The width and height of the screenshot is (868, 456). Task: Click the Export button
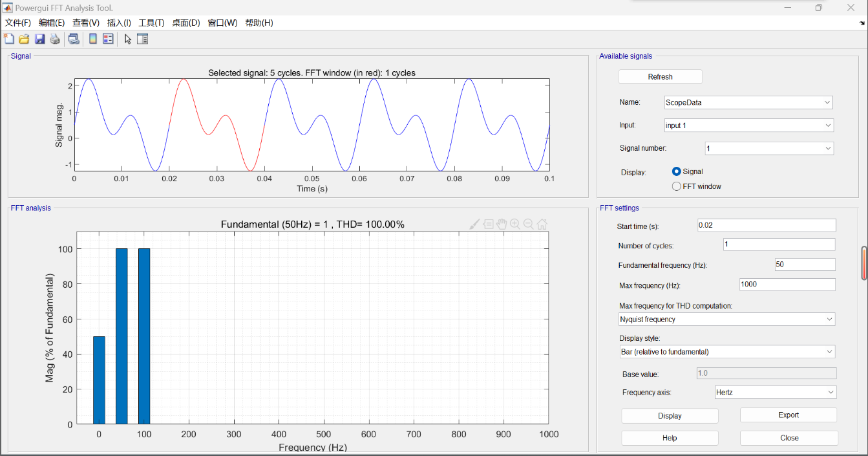789,415
